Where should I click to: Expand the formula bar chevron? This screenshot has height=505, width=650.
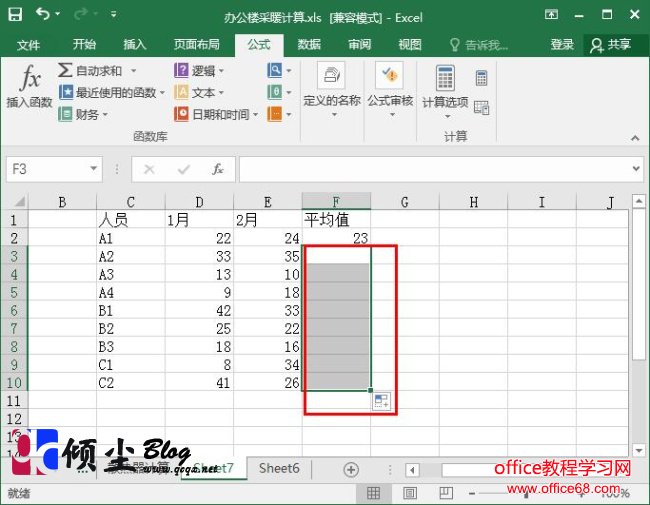[x=636, y=169]
